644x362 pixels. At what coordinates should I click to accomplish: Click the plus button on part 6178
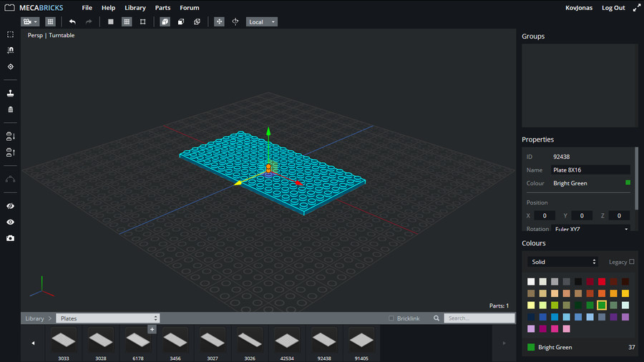(x=152, y=329)
